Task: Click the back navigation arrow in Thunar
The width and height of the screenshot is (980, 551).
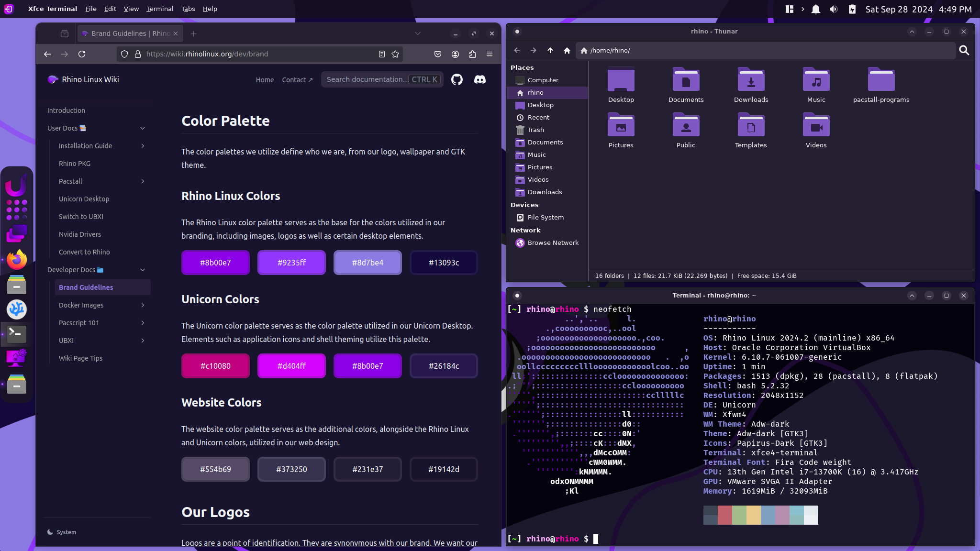Action: click(516, 50)
